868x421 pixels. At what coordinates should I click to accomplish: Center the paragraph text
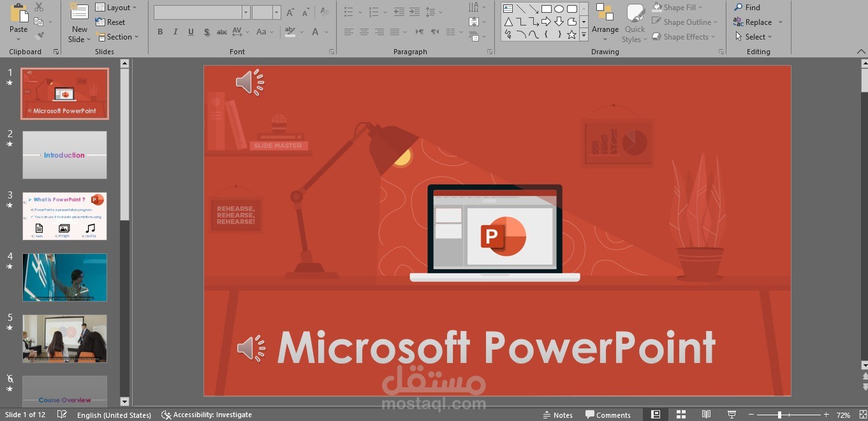(x=364, y=32)
